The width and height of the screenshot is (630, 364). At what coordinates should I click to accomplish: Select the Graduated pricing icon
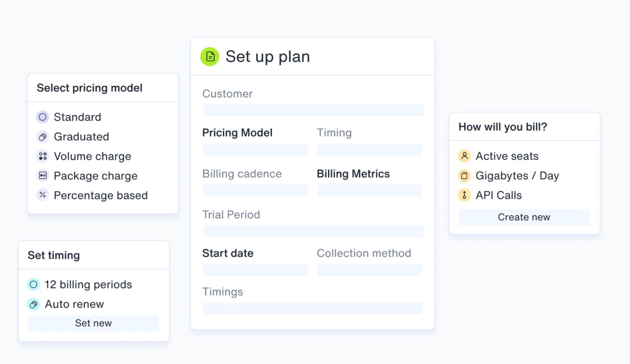coord(42,136)
